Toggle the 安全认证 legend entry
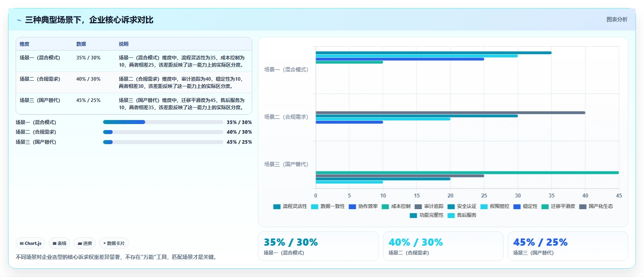Image resolution: width=644 pixels, height=277 pixels. pos(462,206)
